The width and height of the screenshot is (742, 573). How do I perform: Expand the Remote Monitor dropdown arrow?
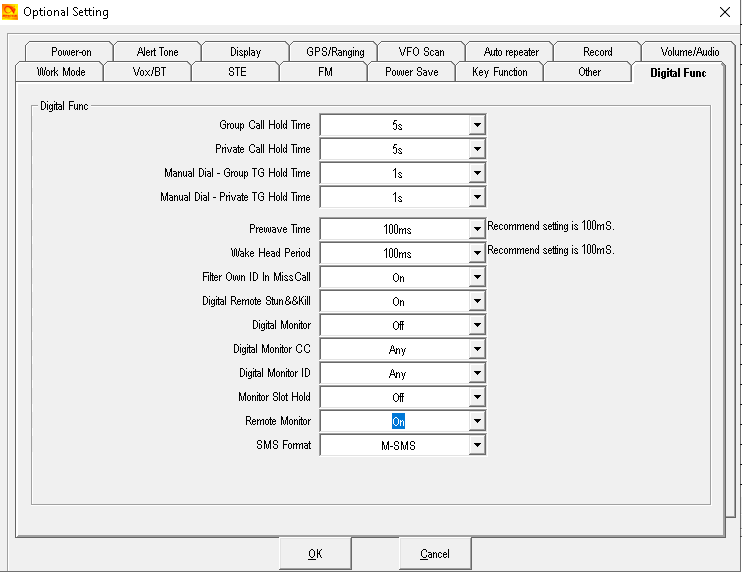point(477,421)
